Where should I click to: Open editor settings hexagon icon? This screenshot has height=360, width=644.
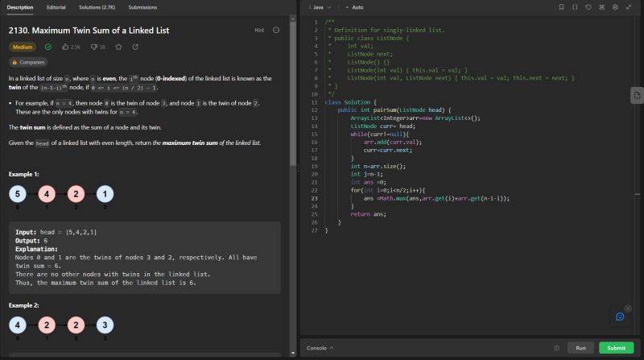[615, 7]
